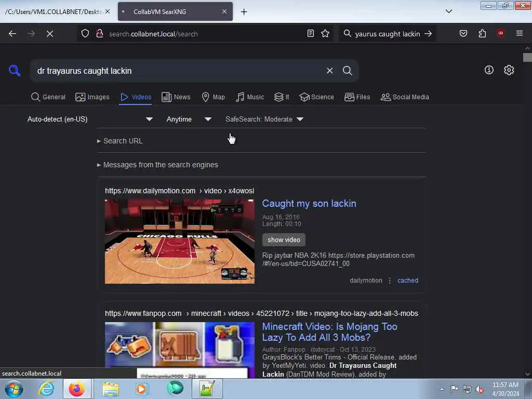Open the fanpop.com result URL
The width and height of the screenshot is (532, 399).
[262, 313]
